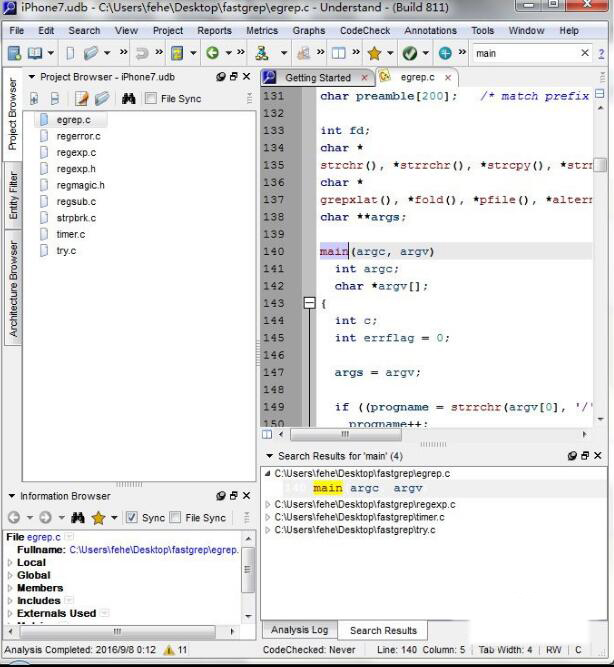The width and height of the screenshot is (614, 667).
Task: Collapse the code fold at line 143
Action: pyautogui.click(x=309, y=303)
